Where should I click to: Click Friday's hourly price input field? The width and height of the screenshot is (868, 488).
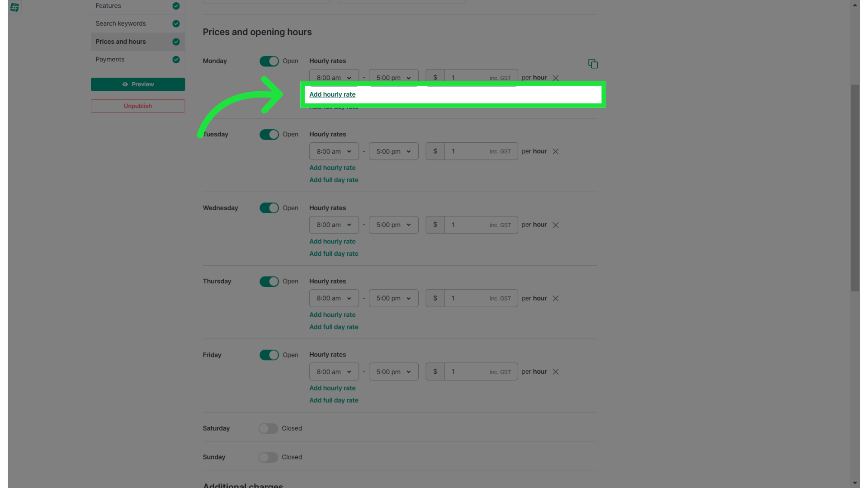[x=481, y=372]
